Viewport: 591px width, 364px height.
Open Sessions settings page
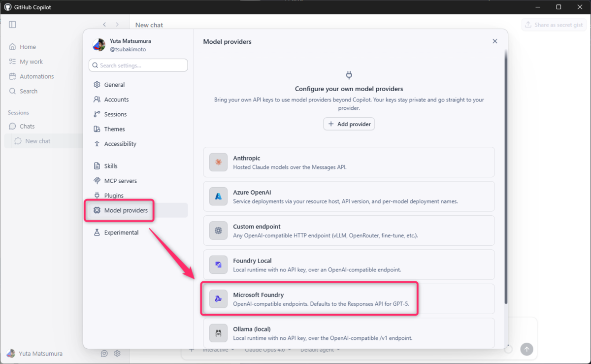(x=138, y=114)
